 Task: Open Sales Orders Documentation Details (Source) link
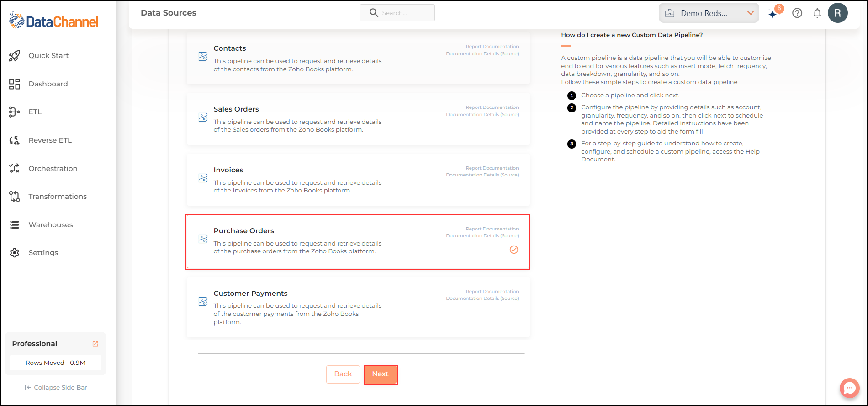(x=482, y=115)
